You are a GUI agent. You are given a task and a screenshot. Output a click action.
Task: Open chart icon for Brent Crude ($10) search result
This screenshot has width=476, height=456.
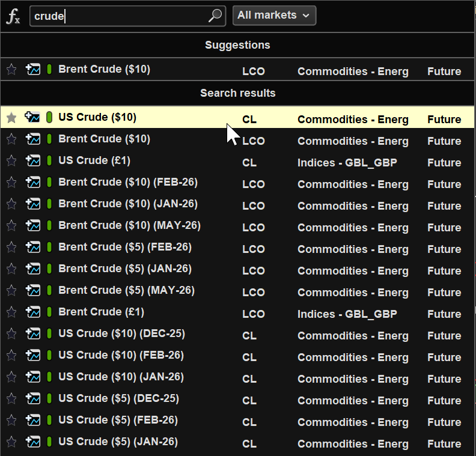33,139
